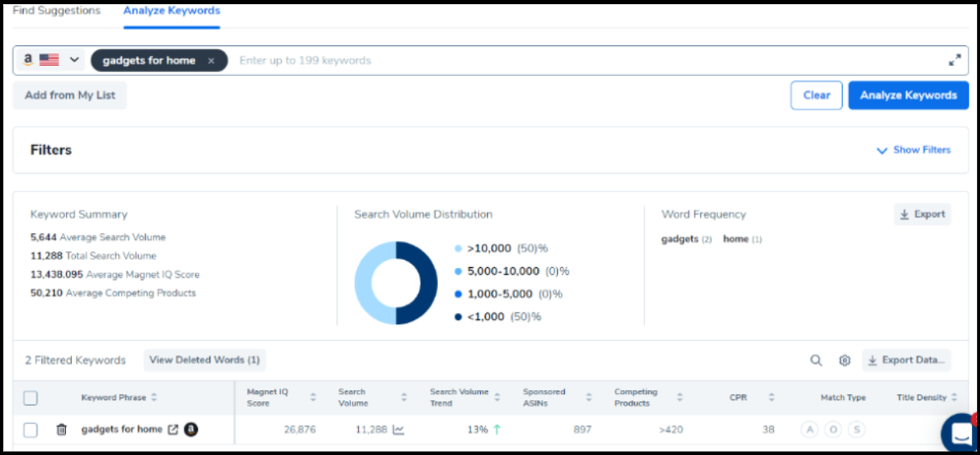Switch to the Find Suggestions tab
The width and height of the screenshot is (980, 455).
[56, 11]
